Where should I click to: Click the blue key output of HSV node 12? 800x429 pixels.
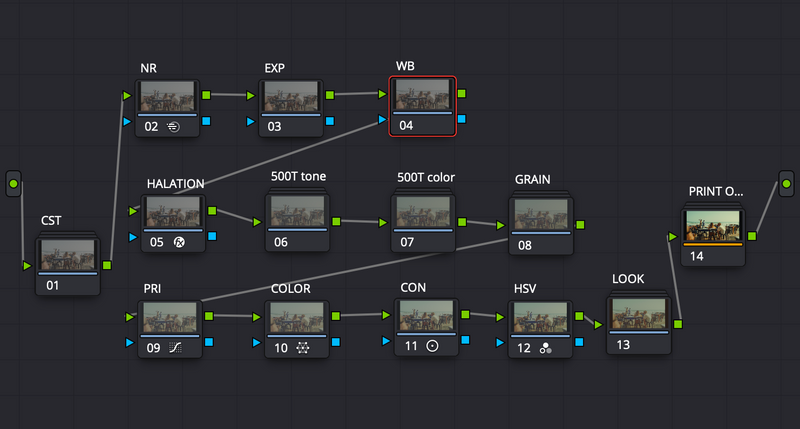click(579, 342)
